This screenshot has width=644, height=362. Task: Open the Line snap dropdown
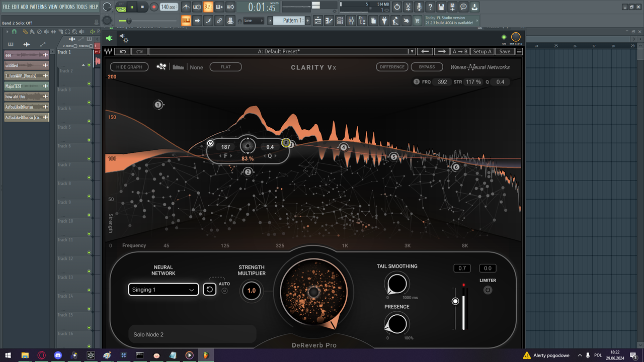[253, 21]
